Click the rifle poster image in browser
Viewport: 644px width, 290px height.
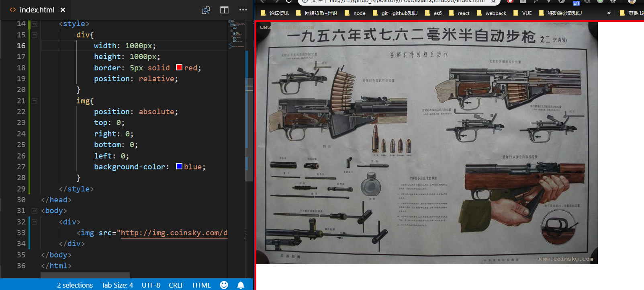point(427,143)
